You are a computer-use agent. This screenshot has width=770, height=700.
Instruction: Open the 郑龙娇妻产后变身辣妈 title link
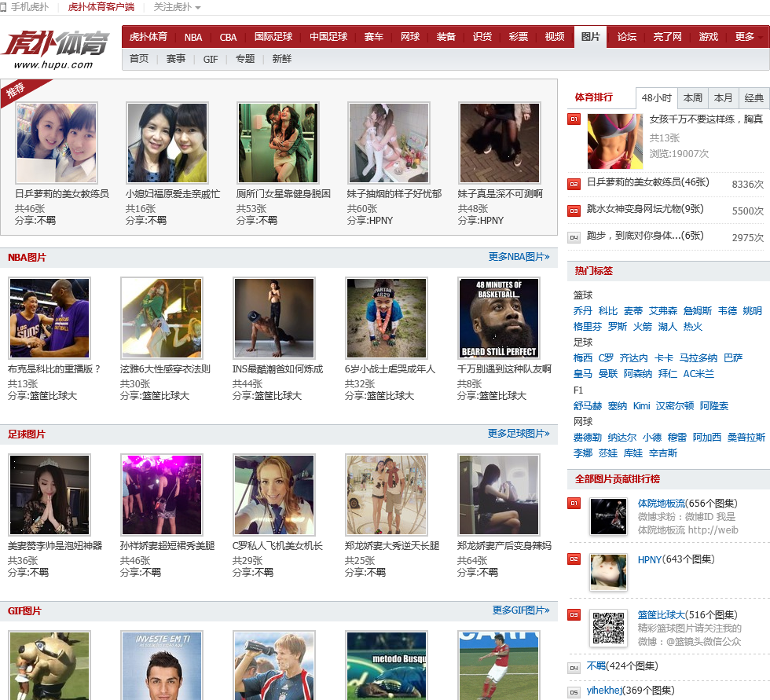(x=504, y=545)
